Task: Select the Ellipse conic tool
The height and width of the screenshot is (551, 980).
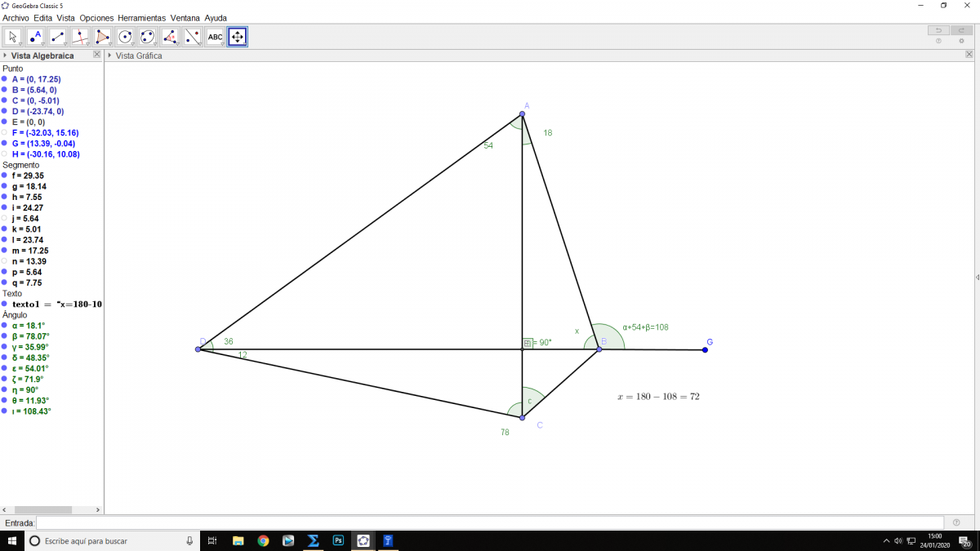Action: [x=147, y=37]
